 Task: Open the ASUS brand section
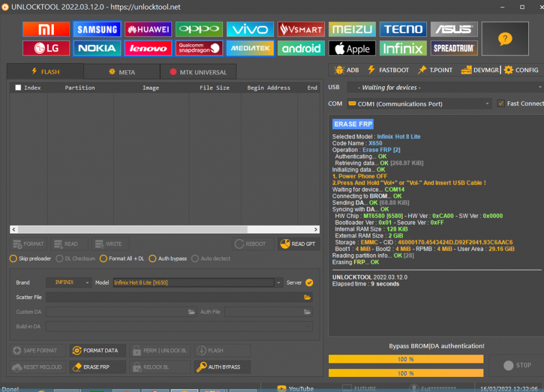(454, 30)
